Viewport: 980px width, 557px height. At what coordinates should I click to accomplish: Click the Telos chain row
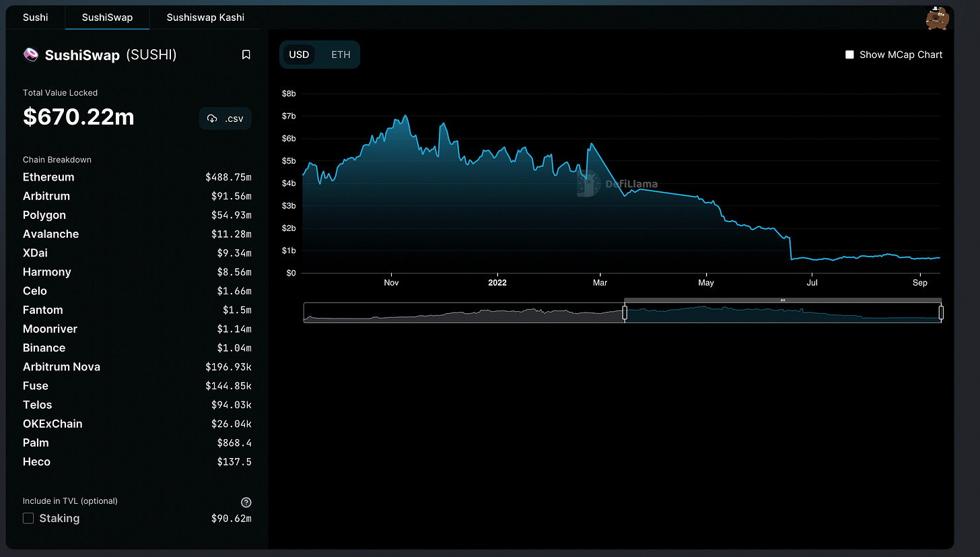coord(137,405)
